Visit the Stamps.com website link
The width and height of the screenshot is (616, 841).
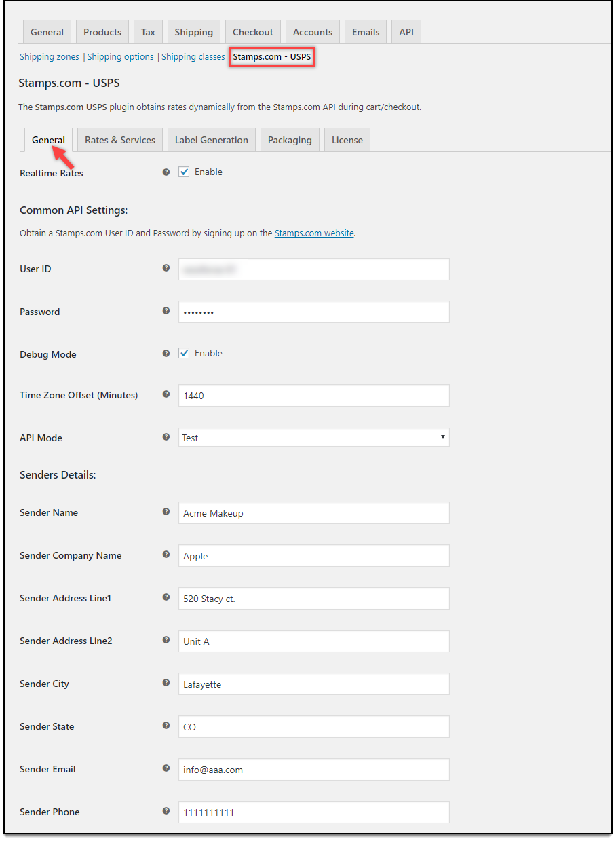click(x=314, y=233)
